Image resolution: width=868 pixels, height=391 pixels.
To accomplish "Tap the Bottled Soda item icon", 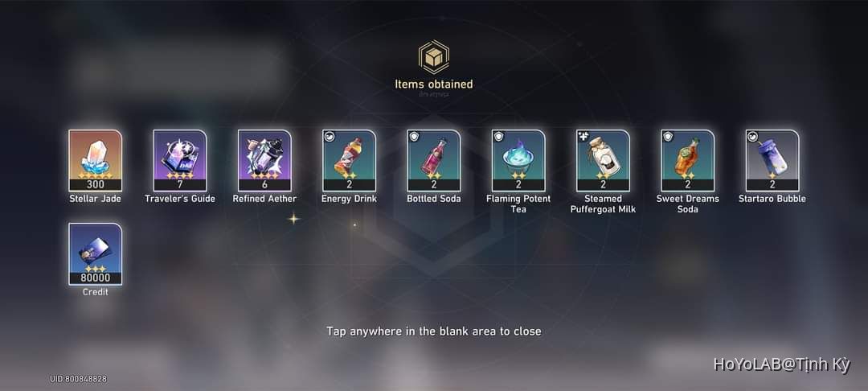I will [x=434, y=161].
